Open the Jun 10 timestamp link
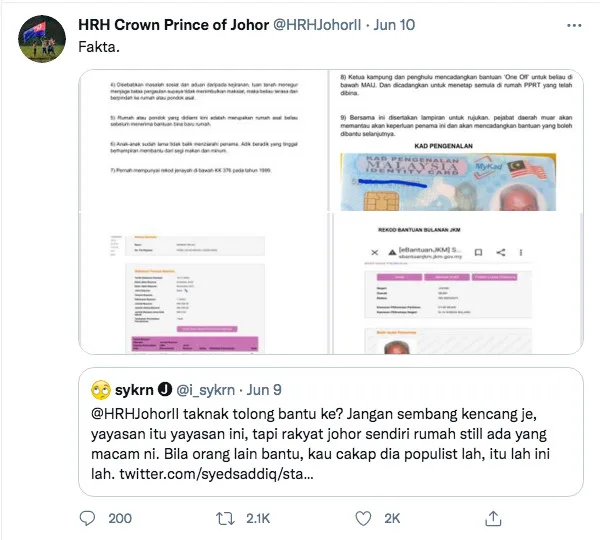Viewport: 600px width, 540px height. click(394, 25)
